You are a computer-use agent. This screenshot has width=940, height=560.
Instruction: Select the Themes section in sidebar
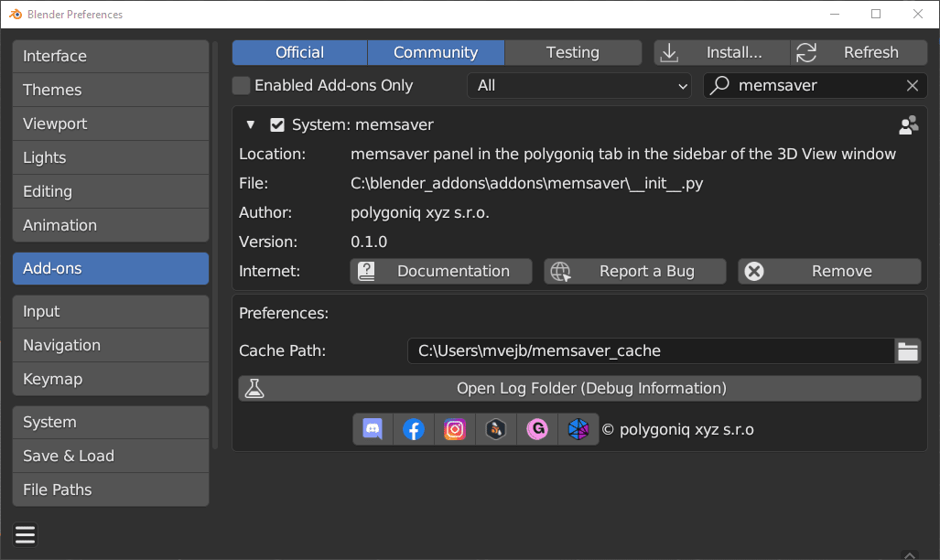[110, 90]
